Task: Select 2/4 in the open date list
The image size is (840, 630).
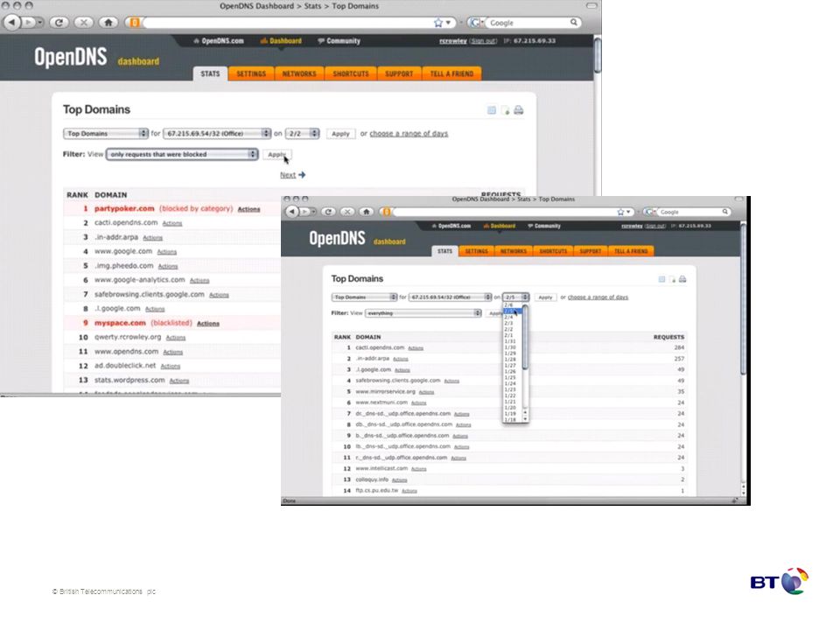Action: coord(508,317)
